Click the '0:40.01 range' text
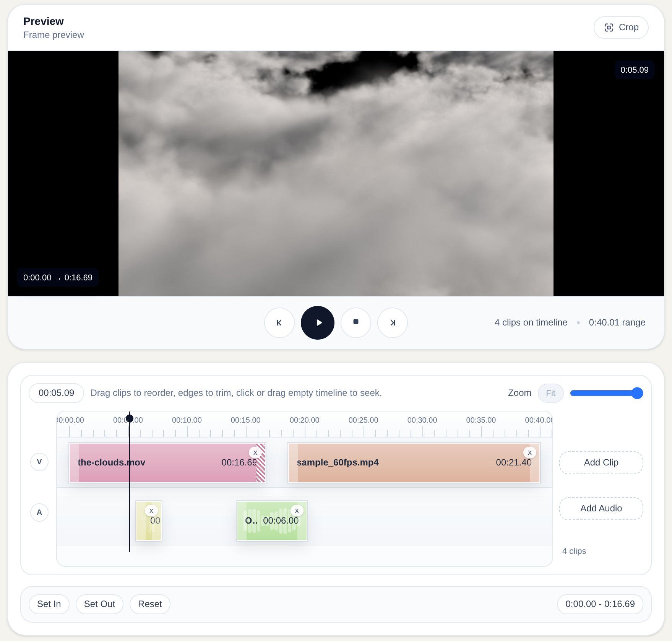The image size is (672, 641). click(617, 323)
